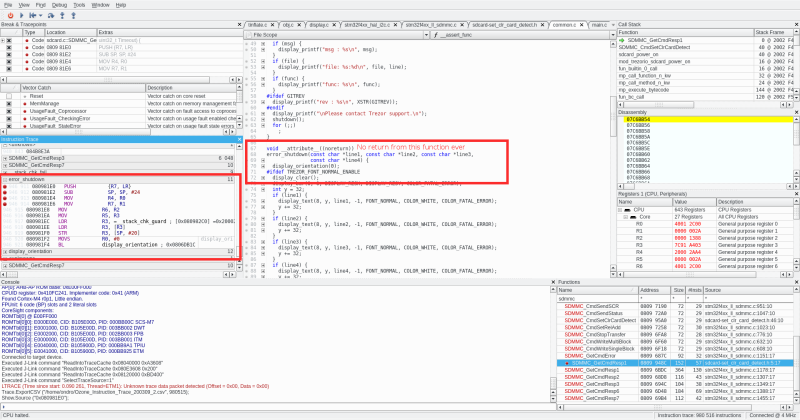The height and width of the screenshot is (420, 800).
Task: Close the Registers 1 panel
Action: [x=796, y=194]
